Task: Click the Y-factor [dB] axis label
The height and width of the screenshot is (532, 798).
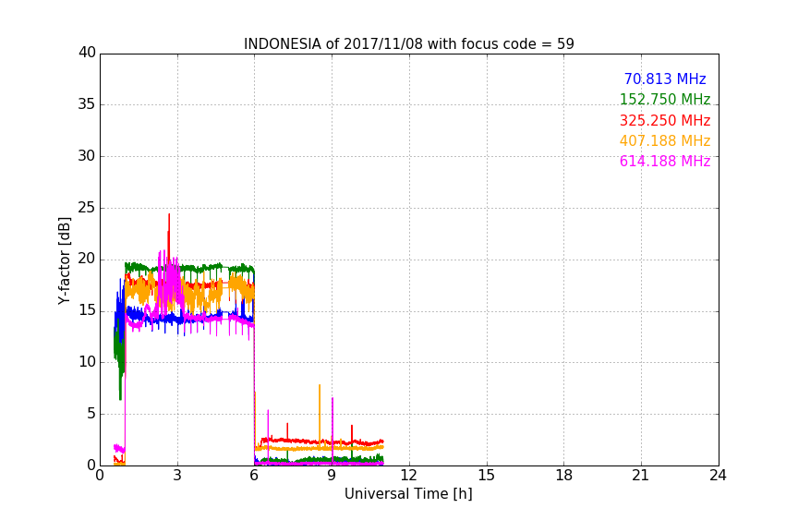Action: tap(64, 260)
